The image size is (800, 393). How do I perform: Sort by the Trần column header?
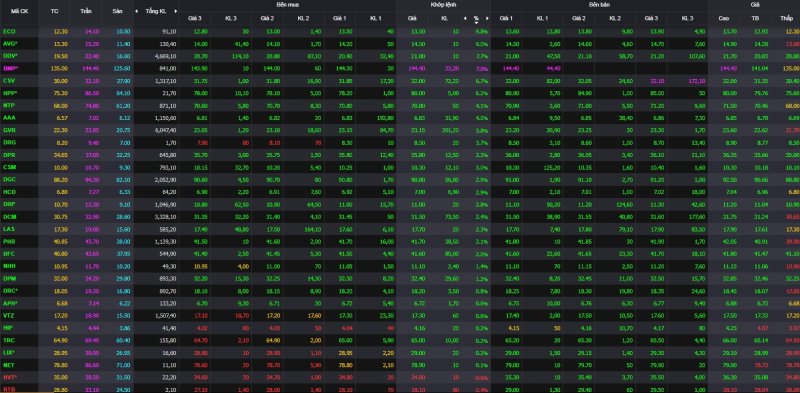click(86, 11)
